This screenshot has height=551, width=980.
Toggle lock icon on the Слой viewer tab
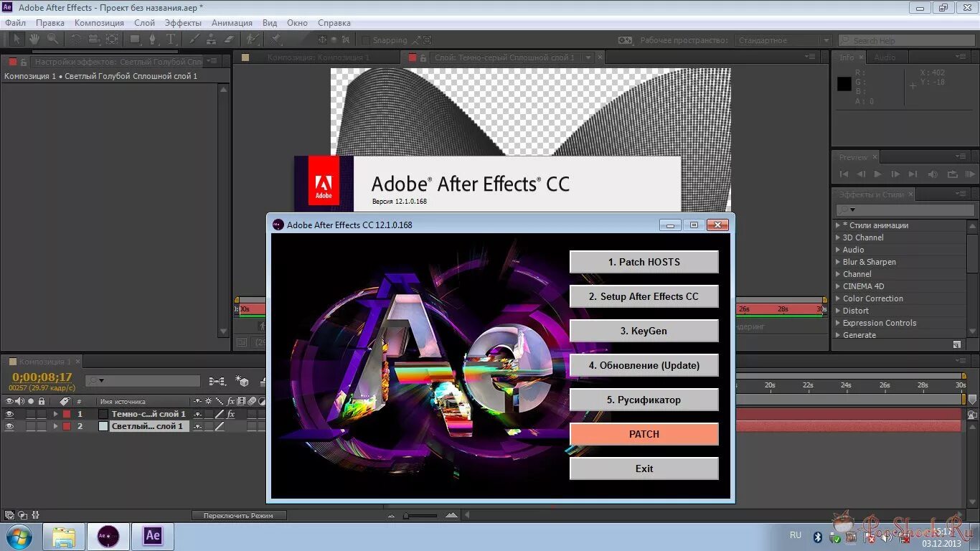(x=423, y=58)
